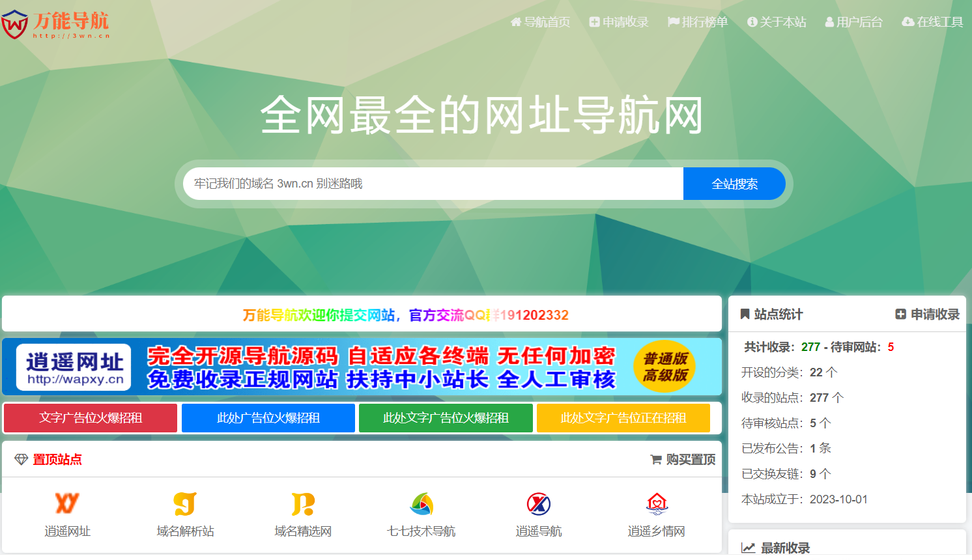Select the 逍遥乡情网 site icon

[x=656, y=503]
